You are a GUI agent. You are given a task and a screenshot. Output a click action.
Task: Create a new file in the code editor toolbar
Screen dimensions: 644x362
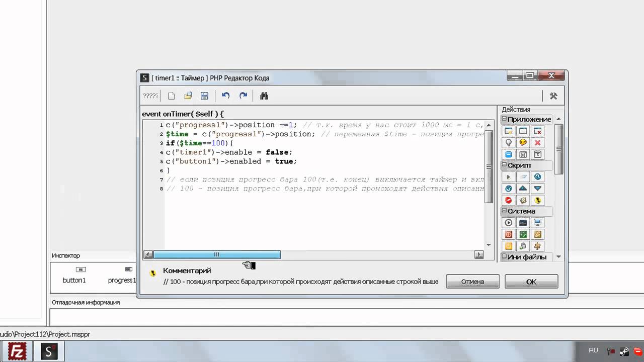(x=172, y=96)
